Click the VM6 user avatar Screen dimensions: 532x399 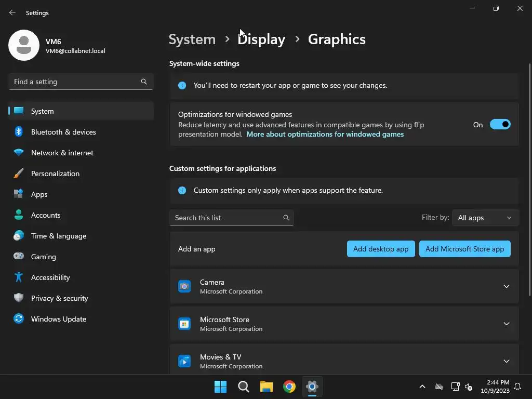(x=24, y=45)
